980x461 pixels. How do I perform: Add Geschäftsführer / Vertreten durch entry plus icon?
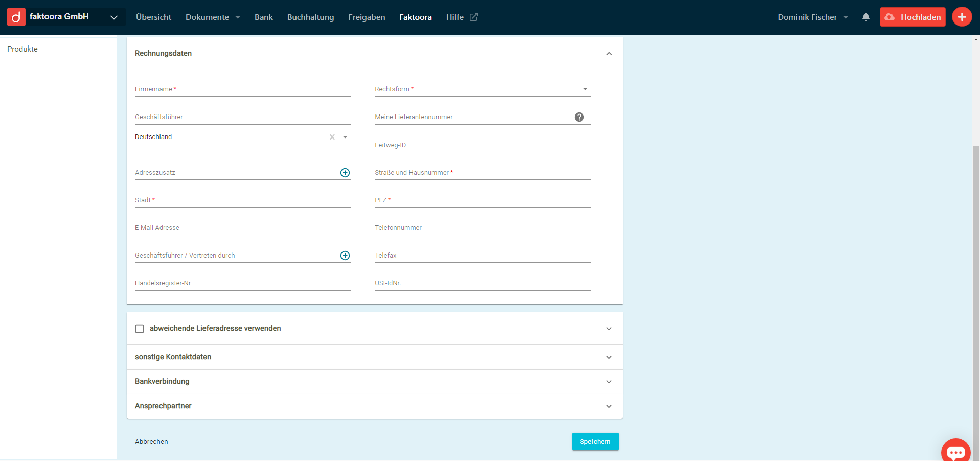[x=345, y=256]
